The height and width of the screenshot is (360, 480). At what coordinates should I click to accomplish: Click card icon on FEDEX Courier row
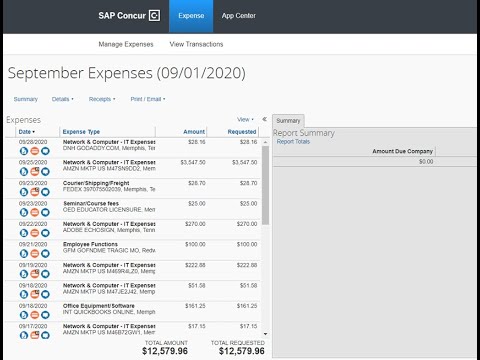[35, 192]
